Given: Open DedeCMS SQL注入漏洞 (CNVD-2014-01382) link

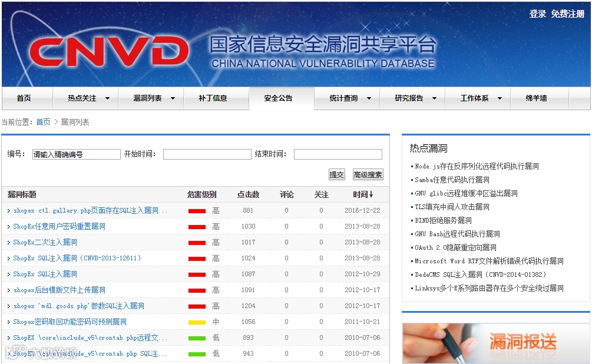Looking at the screenshot, I should pyautogui.click(x=480, y=274).
